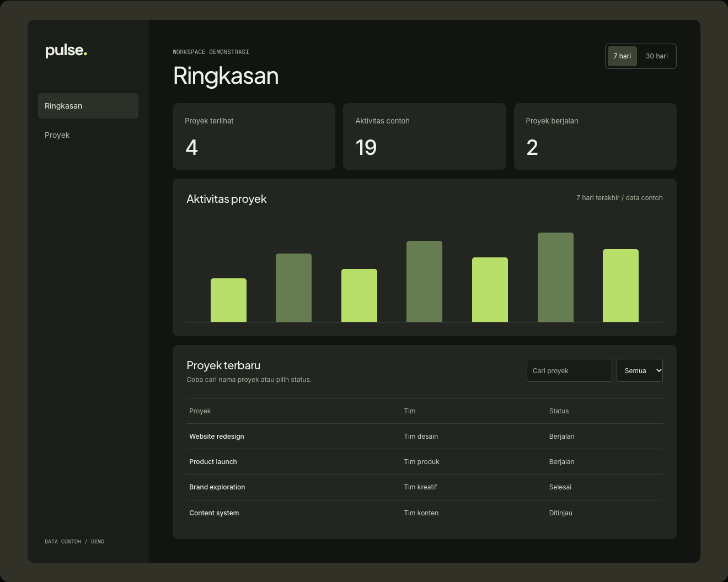Select the Brand exploration project name
Image resolution: width=728 pixels, height=582 pixels.
(x=217, y=487)
